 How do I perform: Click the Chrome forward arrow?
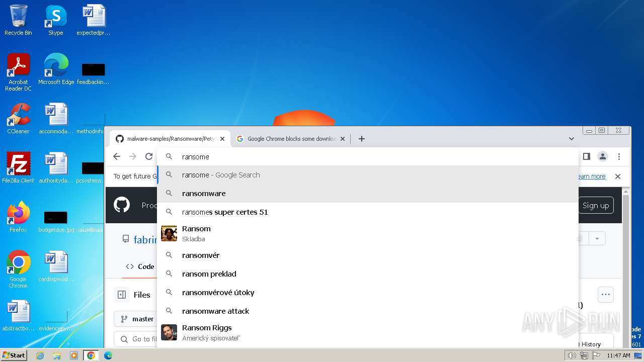133,156
